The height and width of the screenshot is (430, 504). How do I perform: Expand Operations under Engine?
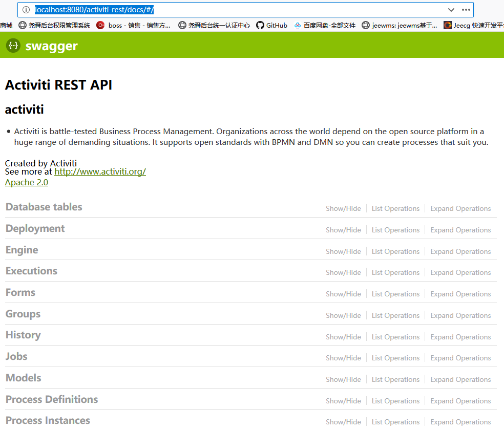pos(460,251)
